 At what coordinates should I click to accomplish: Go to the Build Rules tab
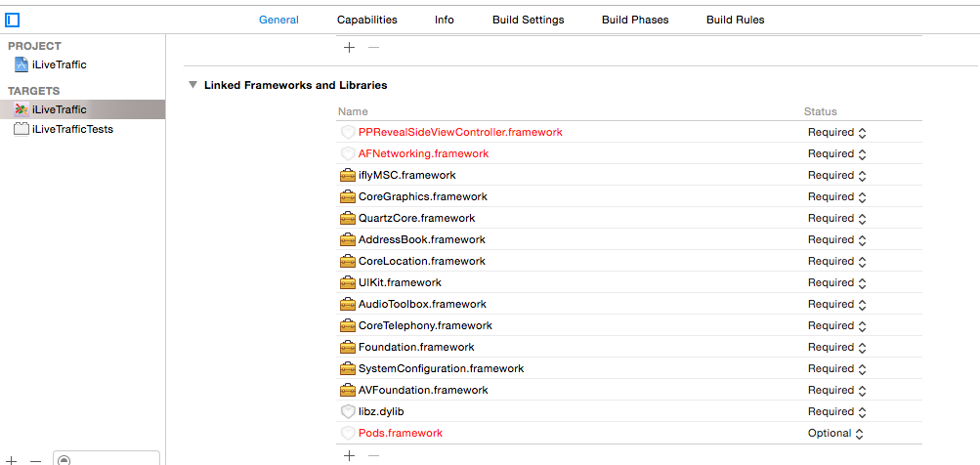click(735, 20)
